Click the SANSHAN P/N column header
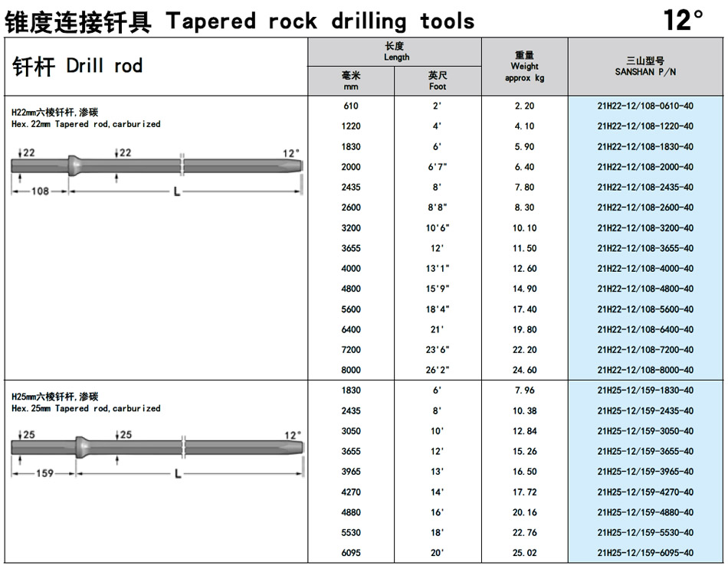The width and height of the screenshot is (728, 572). tap(644, 67)
